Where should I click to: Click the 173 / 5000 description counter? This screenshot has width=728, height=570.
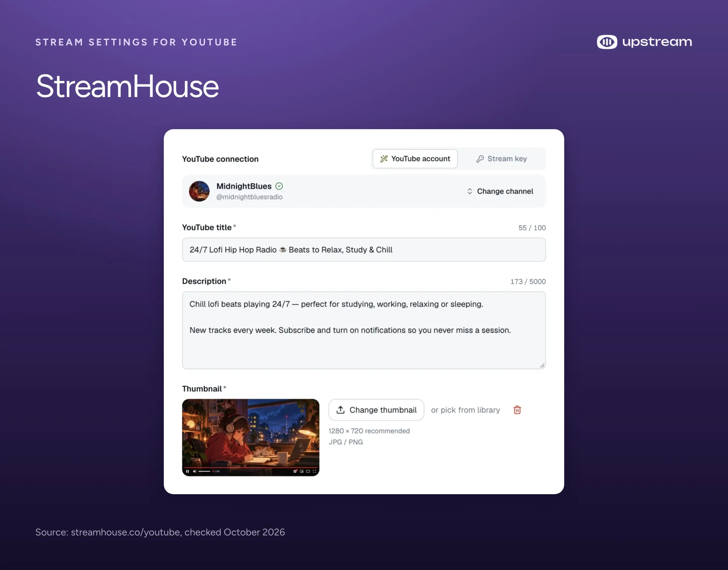528,281
